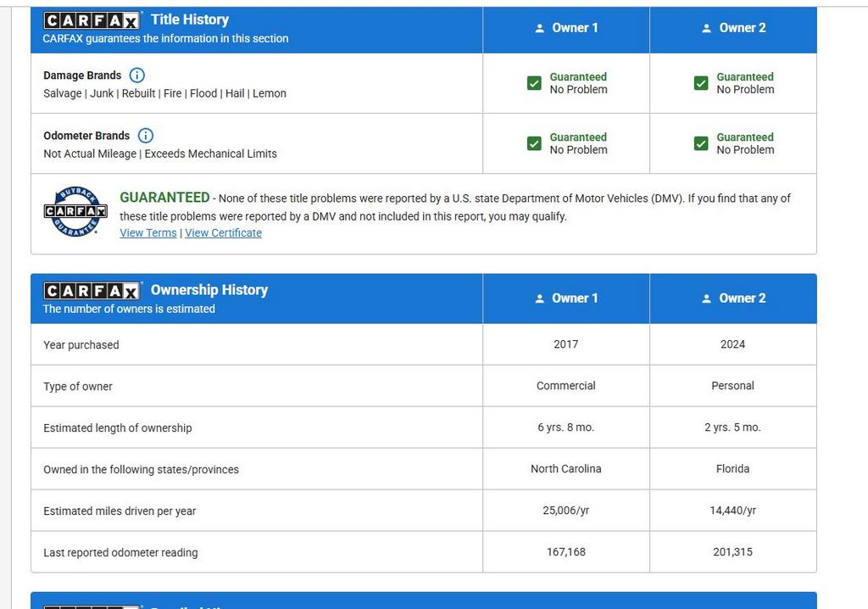Screen dimensions: 868x609
Task: Click the Odometer Brands label
Action: tap(86, 136)
